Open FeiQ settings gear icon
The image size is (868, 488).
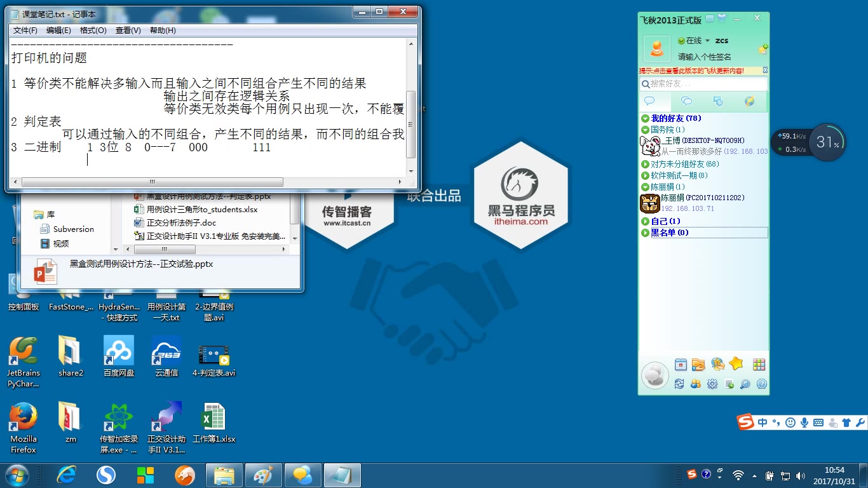(x=712, y=384)
